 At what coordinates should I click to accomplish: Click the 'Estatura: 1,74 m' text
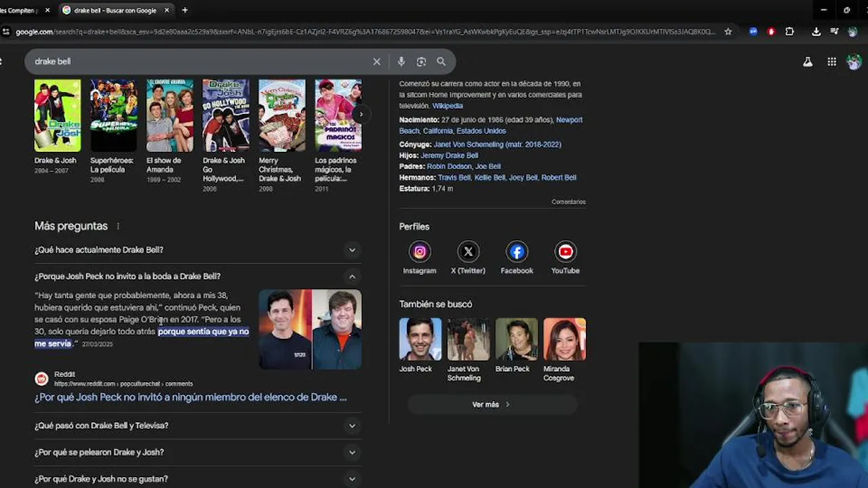pos(426,188)
